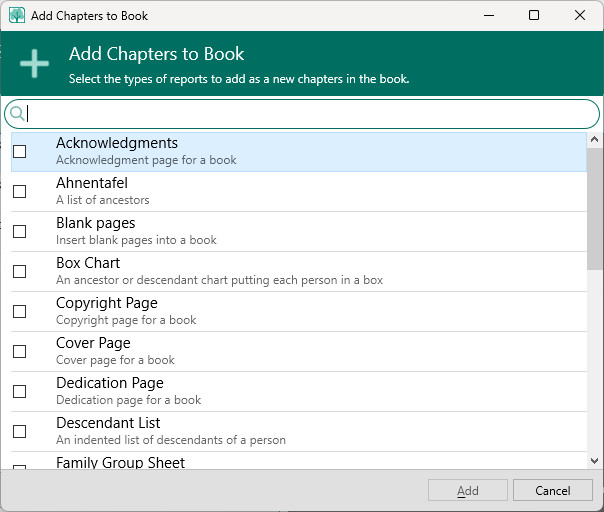Screen dimensions: 604x512
Task: Click in the search text field
Action: (310, 113)
